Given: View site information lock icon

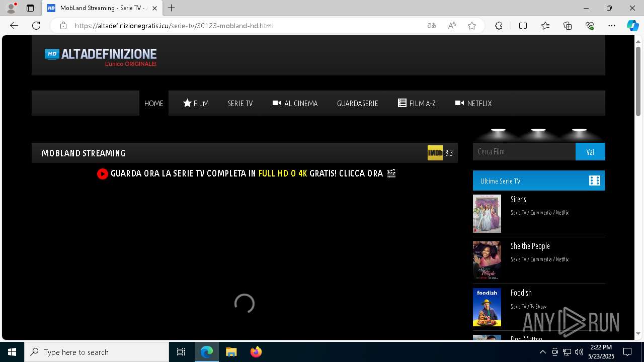Looking at the screenshot, I should pos(63,26).
